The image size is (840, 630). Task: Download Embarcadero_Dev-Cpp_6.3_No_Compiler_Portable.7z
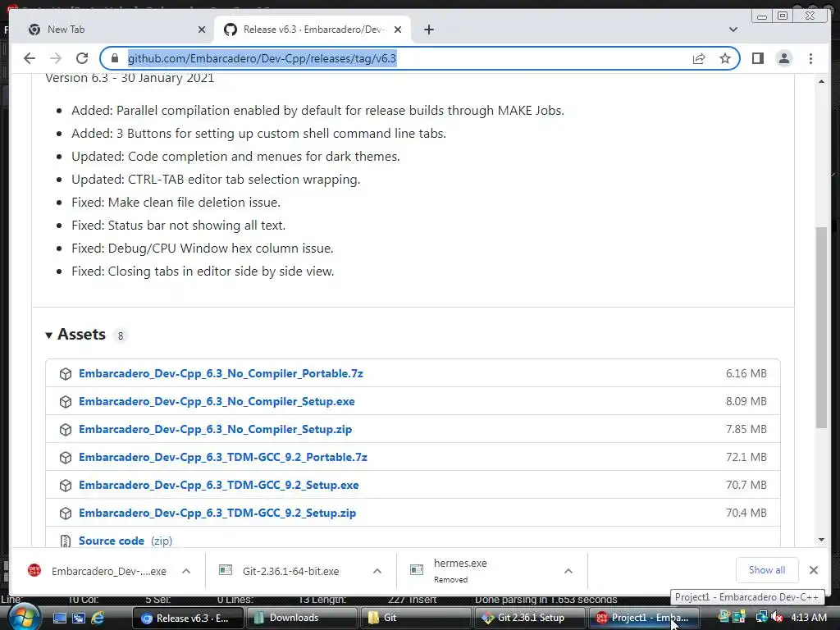tap(221, 373)
